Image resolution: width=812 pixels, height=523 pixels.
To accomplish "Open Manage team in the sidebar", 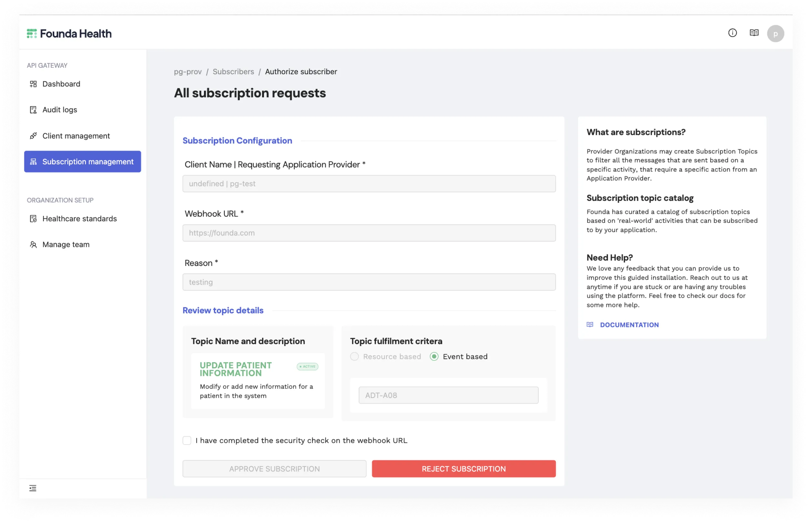I will (x=83, y=244).
